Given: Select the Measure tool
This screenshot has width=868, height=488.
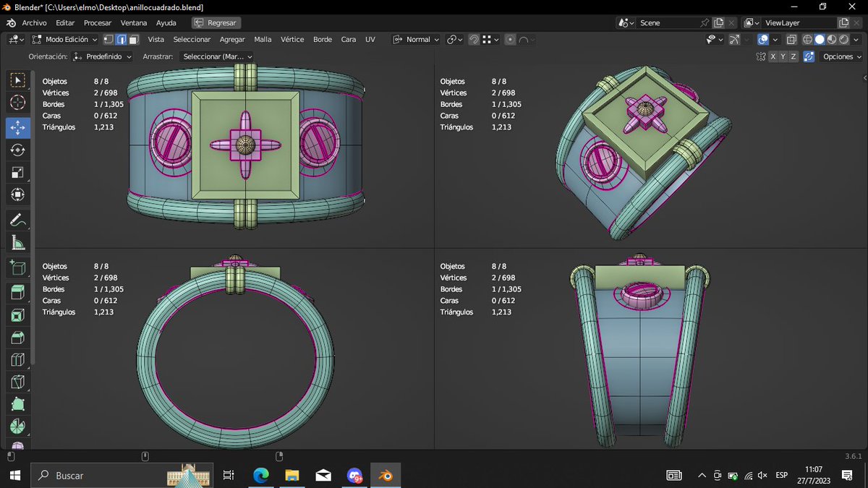Looking at the screenshot, I should click(18, 243).
